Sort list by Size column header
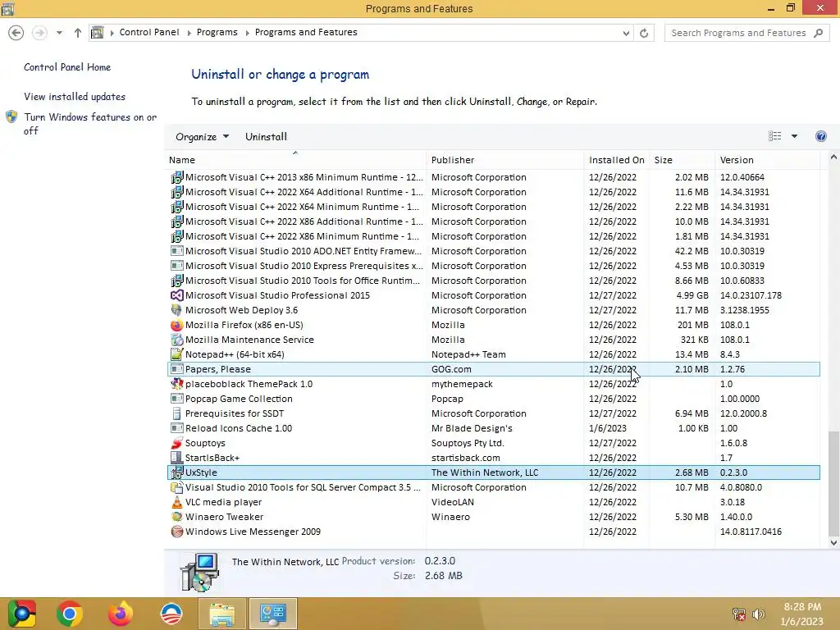Screen dimensions: 840x630 coord(682,160)
